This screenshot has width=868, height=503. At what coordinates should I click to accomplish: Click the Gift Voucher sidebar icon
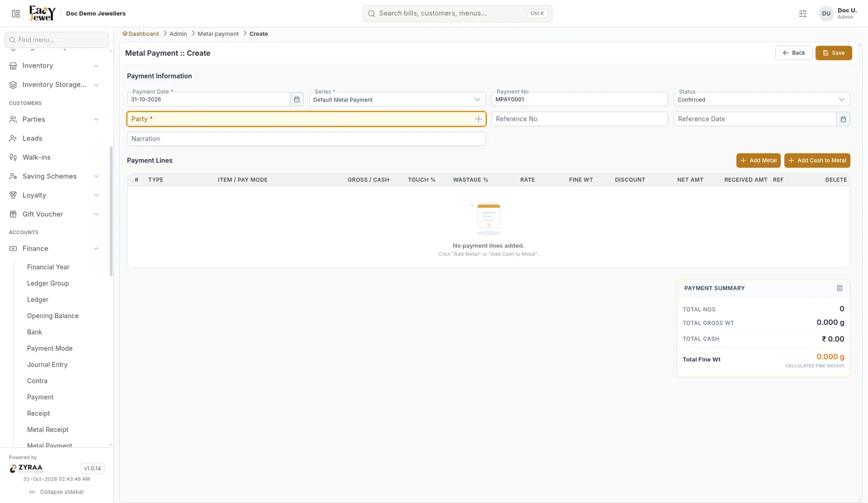[x=13, y=214]
